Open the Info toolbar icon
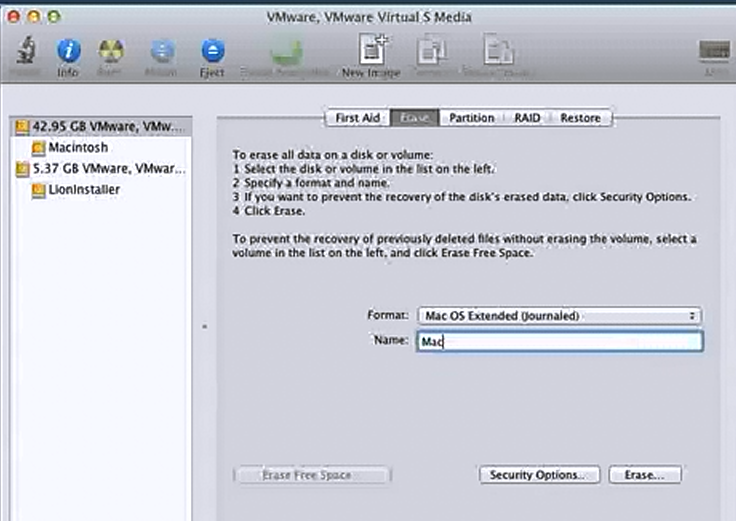This screenshot has width=736, height=521. coord(69,51)
